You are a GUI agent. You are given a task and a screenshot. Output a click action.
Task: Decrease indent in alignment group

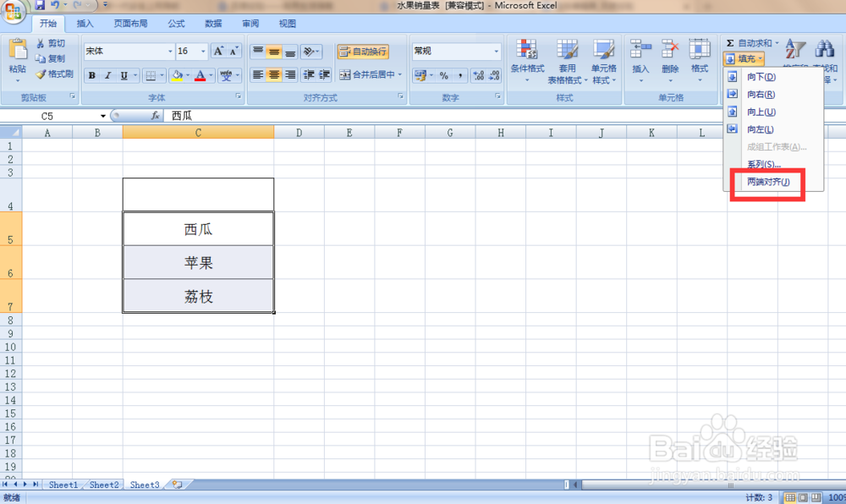[309, 75]
